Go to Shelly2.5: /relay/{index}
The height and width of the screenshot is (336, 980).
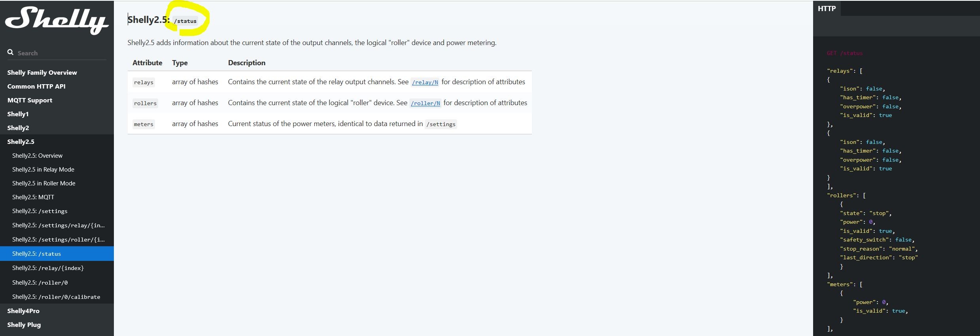[48, 268]
